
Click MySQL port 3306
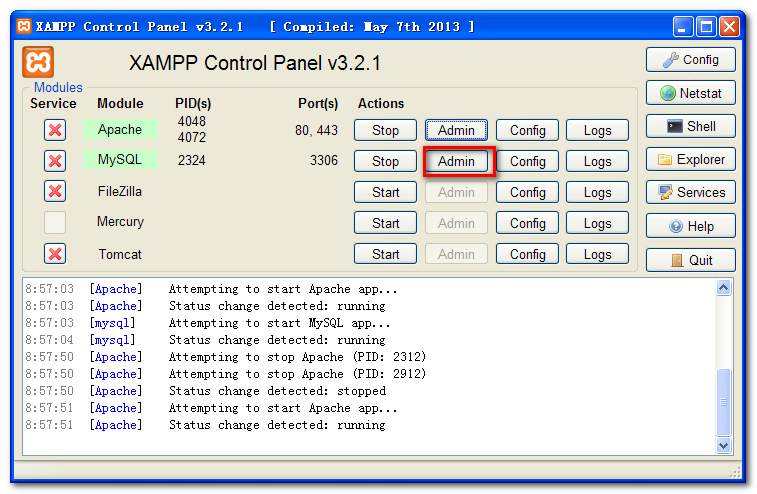pyautogui.click(x=323, y=160)
